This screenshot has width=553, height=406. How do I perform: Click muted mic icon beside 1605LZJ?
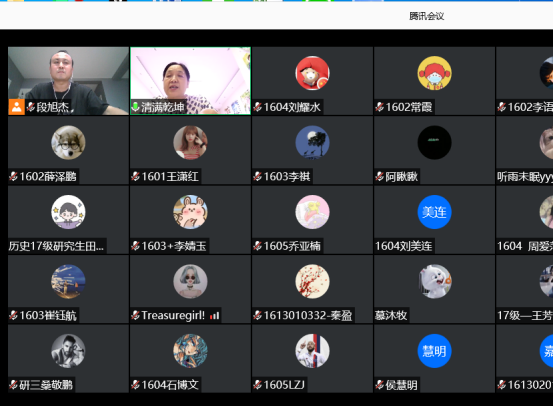tap(258, 385)
